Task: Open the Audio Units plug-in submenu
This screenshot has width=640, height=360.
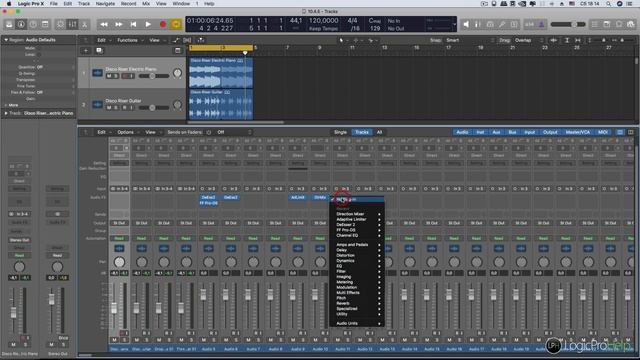Action: (x=356, y=323)
